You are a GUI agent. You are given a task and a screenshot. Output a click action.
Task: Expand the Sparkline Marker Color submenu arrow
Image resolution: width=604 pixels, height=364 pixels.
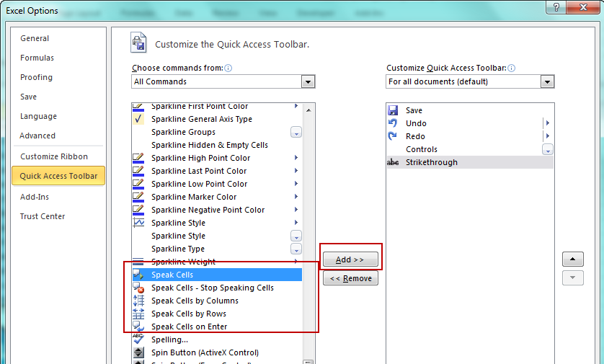[x=296, y=197]
